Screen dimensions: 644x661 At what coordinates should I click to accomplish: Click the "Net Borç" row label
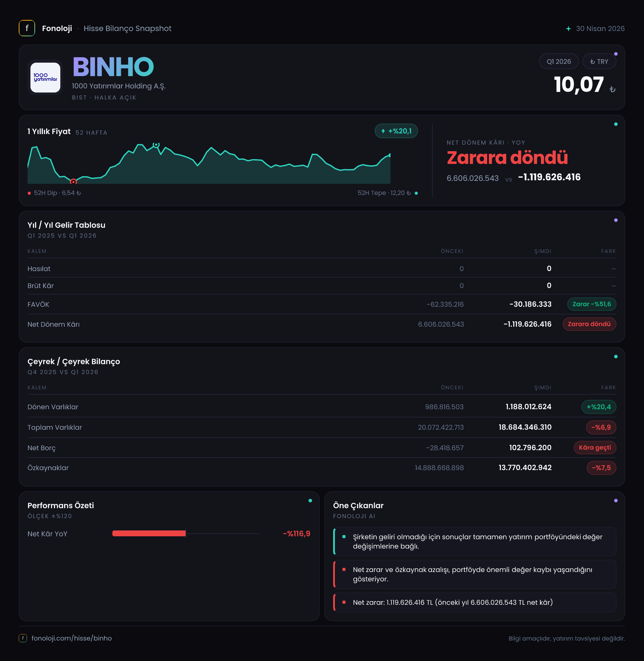[x=42, y=448]
